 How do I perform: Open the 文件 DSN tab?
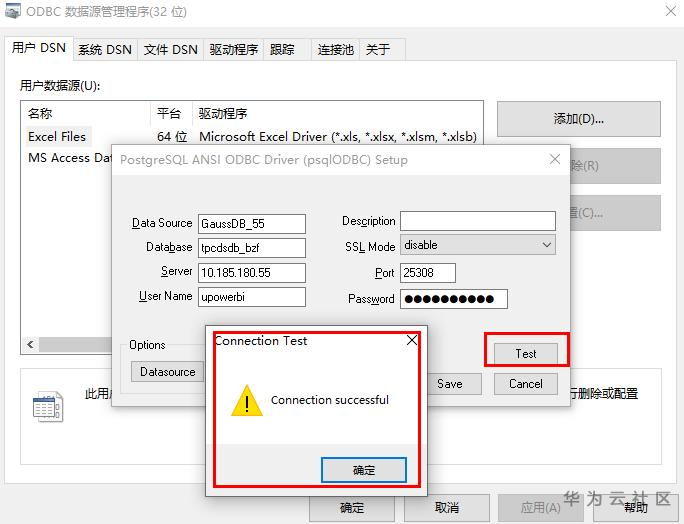coord(171,49)
